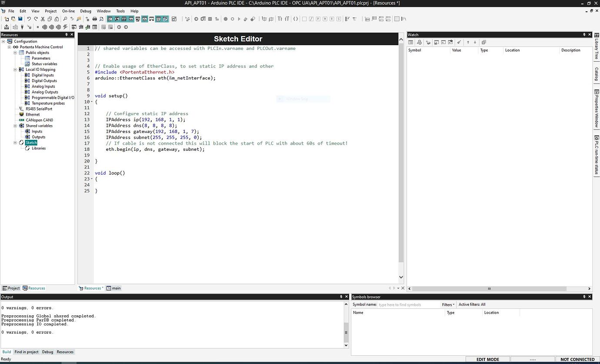The height and width of the screenshot is (364, 600).
Task: Click the Undo arrow in the toolbar
Action: pos(29,19)
